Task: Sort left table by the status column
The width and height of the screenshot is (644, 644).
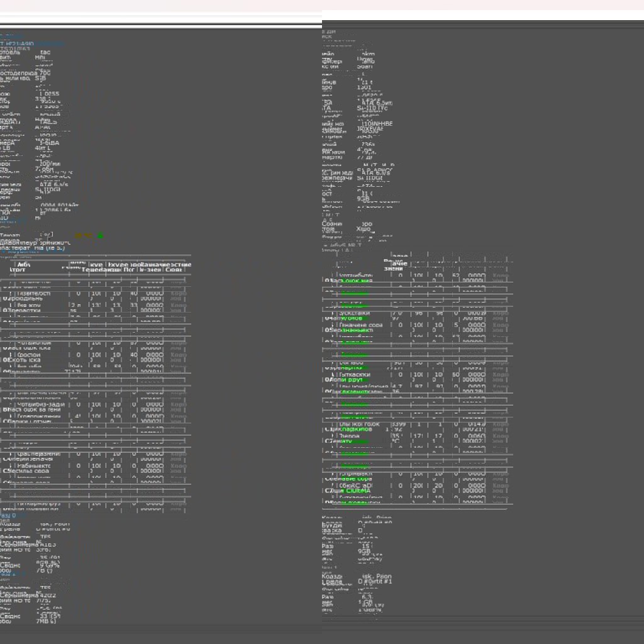Action: tap(179, 268)
